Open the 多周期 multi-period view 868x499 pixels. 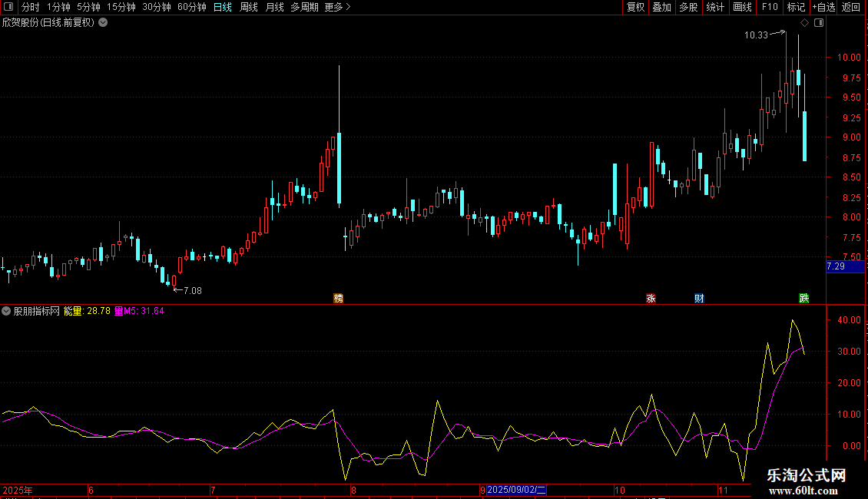pos(304,7)
